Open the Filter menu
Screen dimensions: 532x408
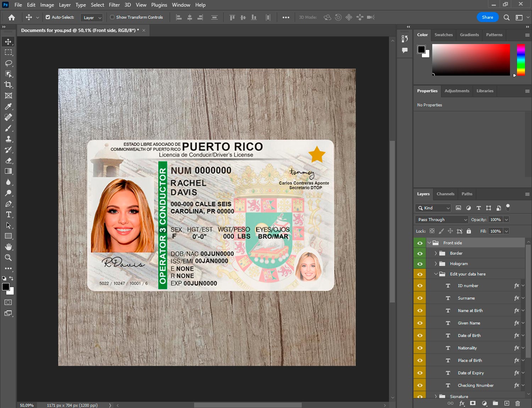click(114, 5)
